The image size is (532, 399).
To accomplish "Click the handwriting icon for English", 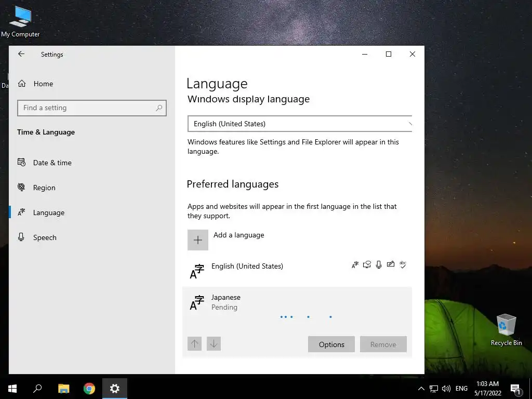I will click(391, 264).
